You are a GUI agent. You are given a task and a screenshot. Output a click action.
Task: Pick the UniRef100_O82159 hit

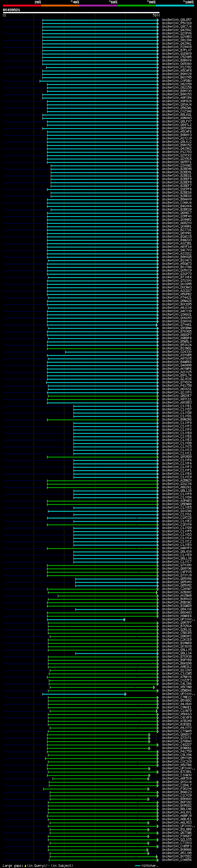(x=176, y=84)
